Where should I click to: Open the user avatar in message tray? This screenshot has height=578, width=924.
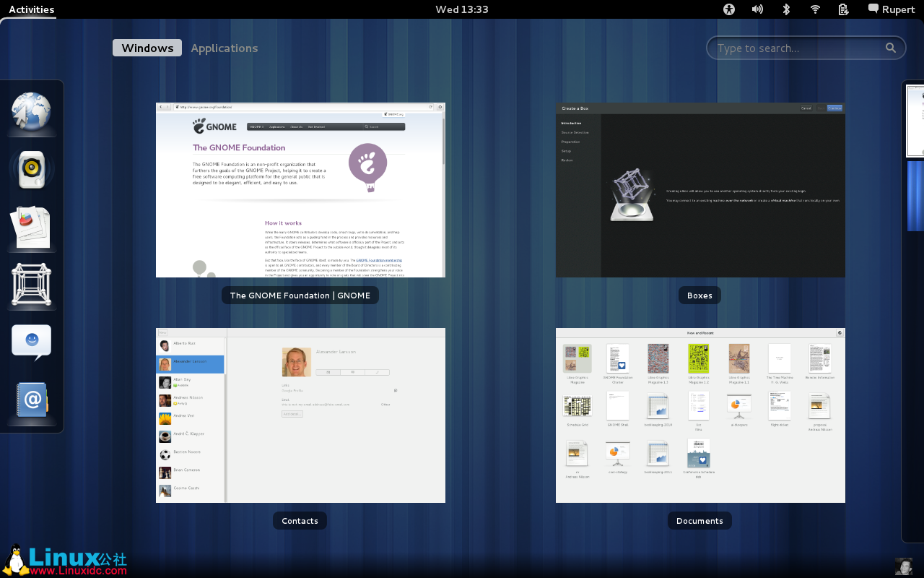tap(903, 566)
